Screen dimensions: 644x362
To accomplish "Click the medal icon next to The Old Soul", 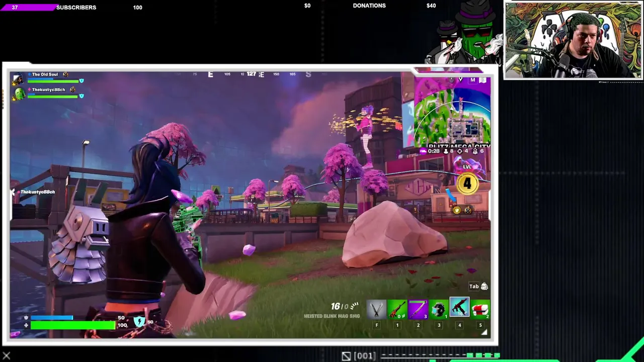I will [65, 74].
